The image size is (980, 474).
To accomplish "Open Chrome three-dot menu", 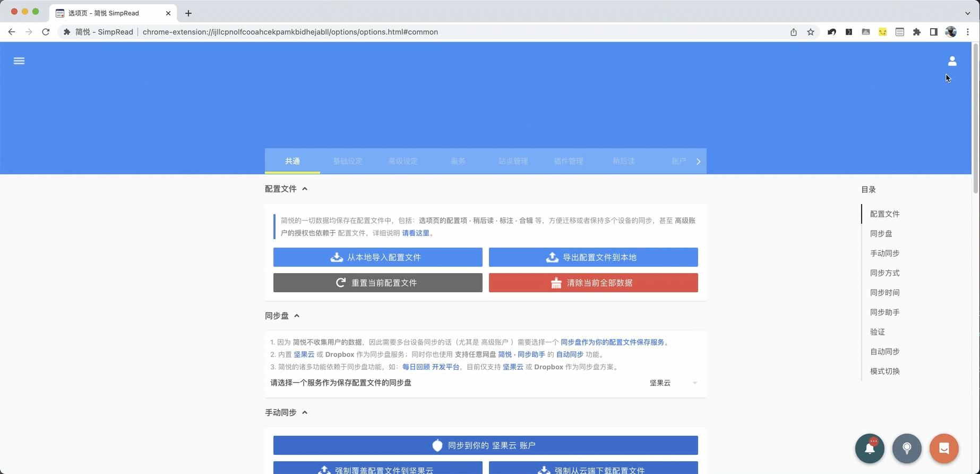I will pos(968,32).
